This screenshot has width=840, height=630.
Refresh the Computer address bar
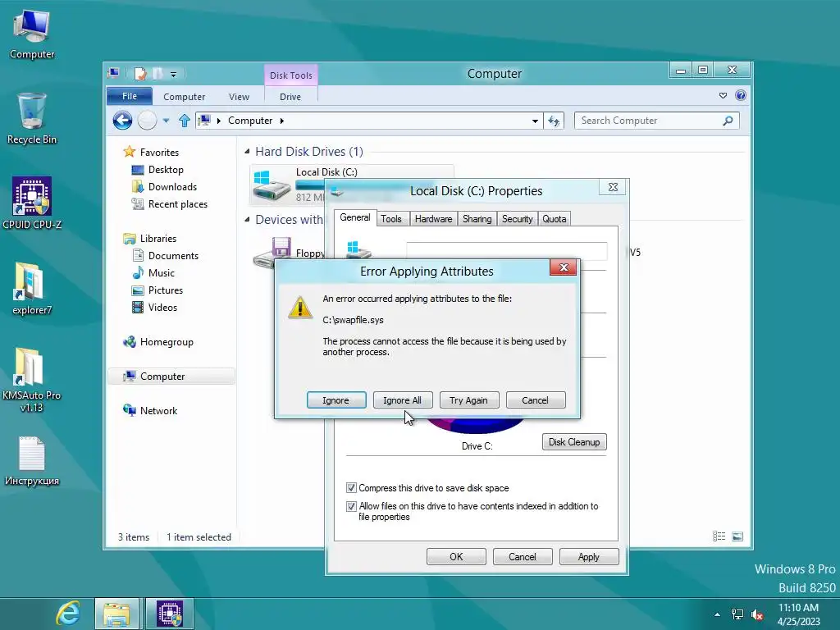click(x=554, y=121)
